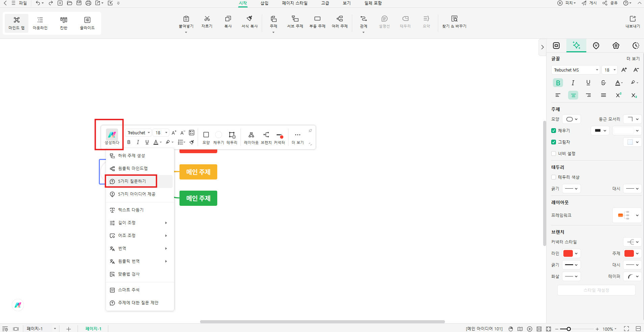Enable the 테두리 색상 checkbox
Screen dimensions: 644x332
[x=554, y=177]
